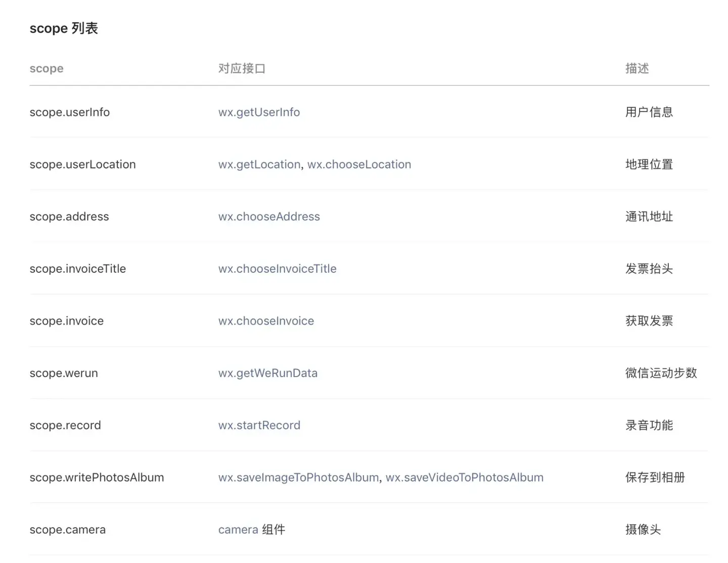The image size is (728, 563).
Task: Open the wx.saveVideoToPhotosAlbum link
Action: pos(465,478)
